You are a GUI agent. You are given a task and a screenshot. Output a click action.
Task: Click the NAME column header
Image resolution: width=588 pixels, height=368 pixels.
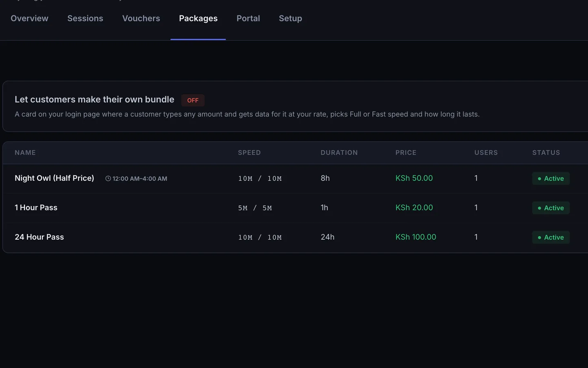point(25,153)
